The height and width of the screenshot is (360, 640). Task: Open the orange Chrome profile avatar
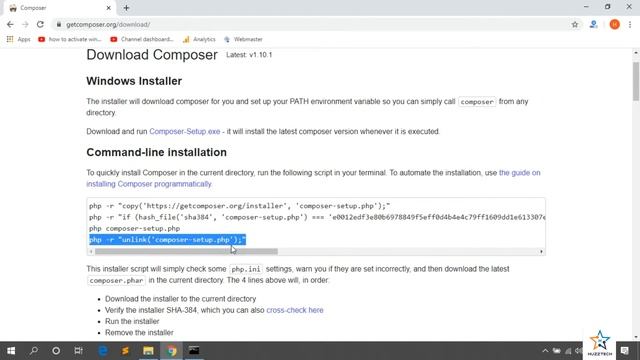point(614,24)
